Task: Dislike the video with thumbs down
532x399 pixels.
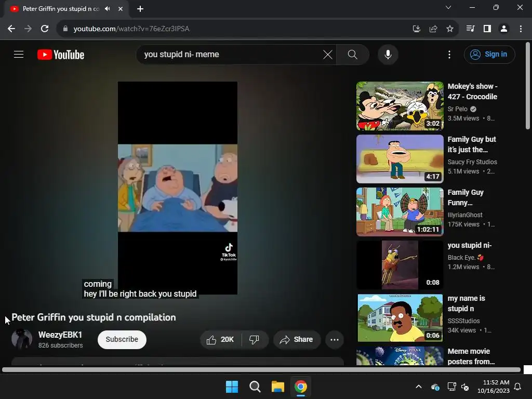Action: click(254, 340)
